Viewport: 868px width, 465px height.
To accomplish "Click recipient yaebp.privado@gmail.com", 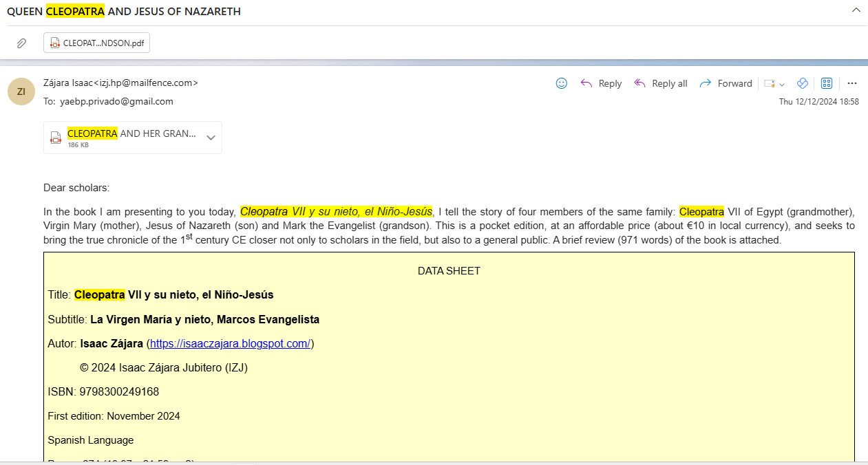I will click(116, 101).
